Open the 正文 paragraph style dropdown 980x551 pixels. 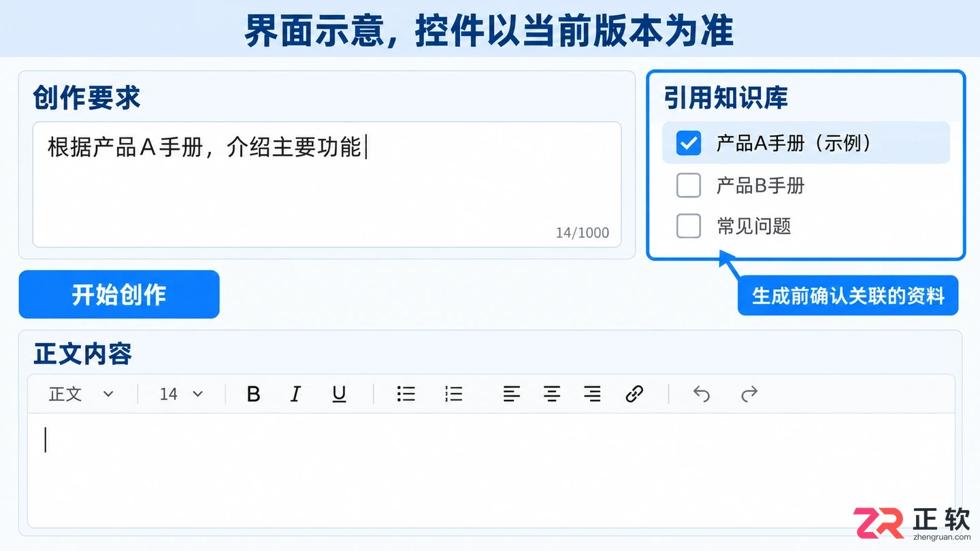point(81,394)
